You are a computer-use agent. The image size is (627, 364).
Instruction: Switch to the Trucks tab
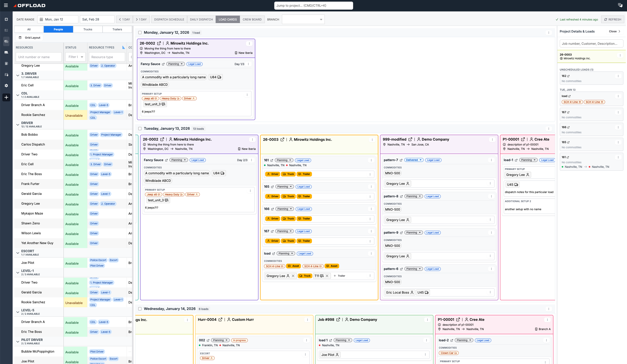(88, 29)
